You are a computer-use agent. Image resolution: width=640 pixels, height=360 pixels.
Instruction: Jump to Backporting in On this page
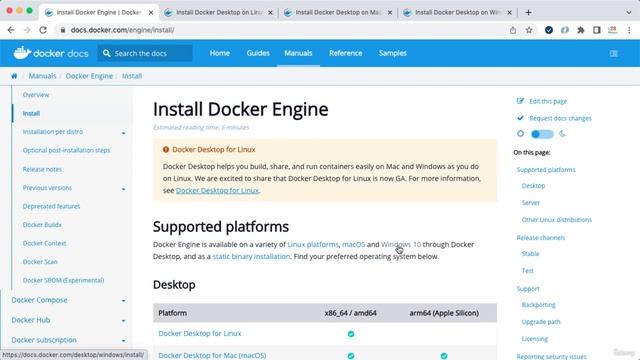coord(538,305)
